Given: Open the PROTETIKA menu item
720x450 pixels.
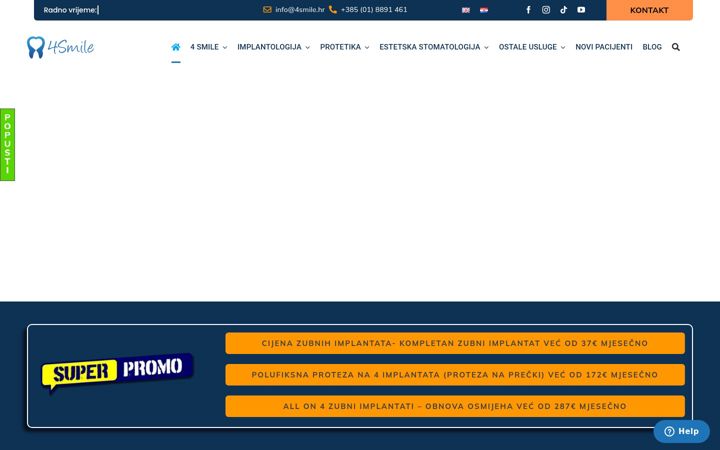Looking at the screenshot, I should coord(340,47).
